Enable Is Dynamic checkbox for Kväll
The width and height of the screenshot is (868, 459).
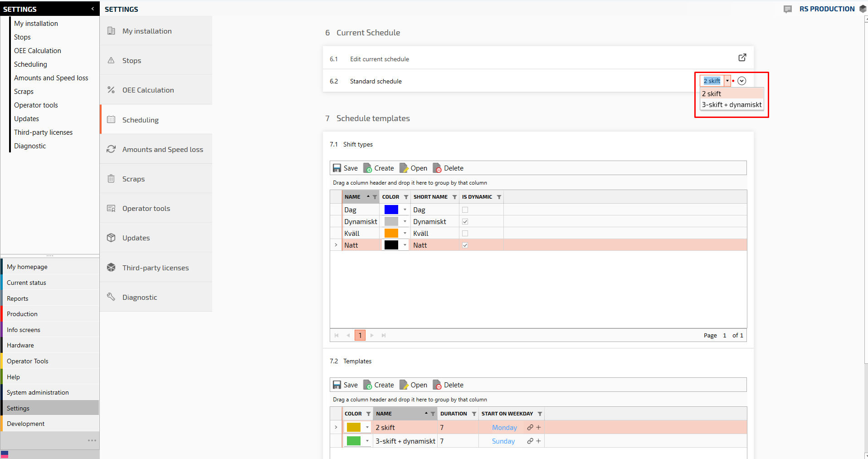tap(465, 234)
